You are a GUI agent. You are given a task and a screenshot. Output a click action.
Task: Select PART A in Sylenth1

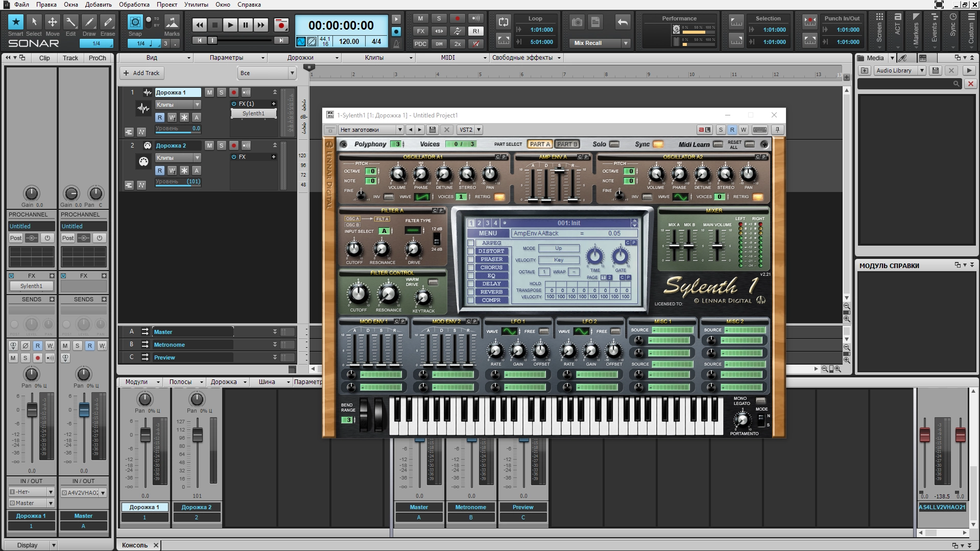(x=540, y=144)
